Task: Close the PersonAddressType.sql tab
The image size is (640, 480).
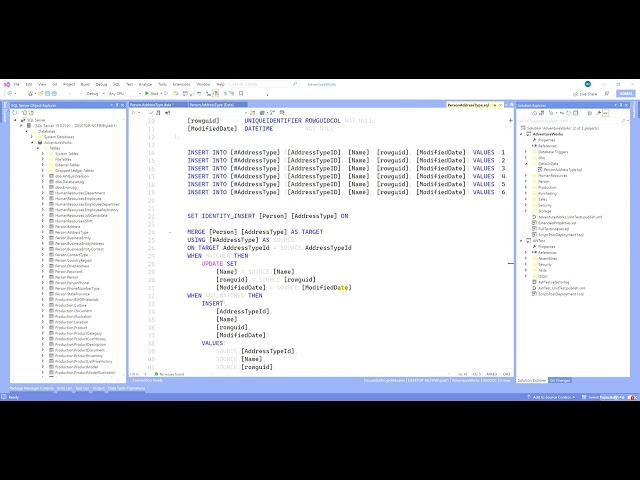Action: point(501,105)
